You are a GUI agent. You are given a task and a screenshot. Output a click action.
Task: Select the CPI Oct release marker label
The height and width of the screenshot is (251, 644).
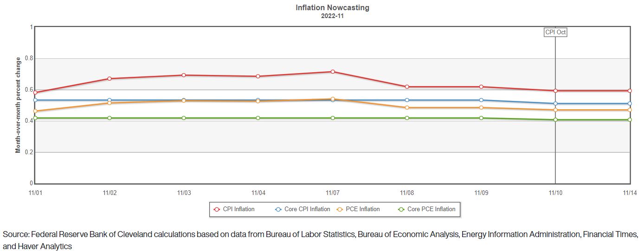555,32
